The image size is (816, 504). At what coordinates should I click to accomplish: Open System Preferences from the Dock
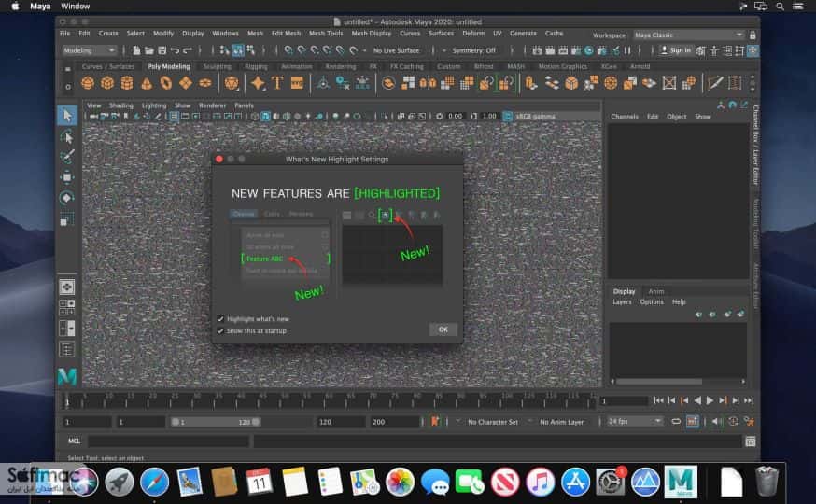[610, 483]
